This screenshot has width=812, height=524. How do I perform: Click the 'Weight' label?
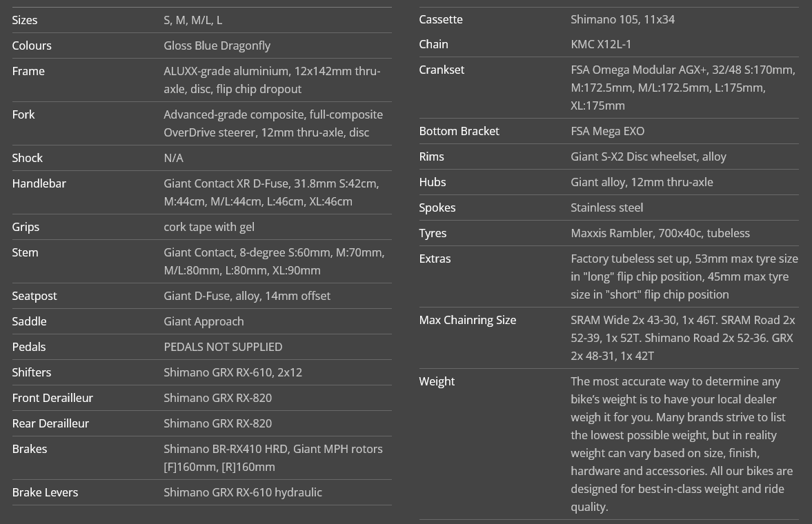(437, 381)
